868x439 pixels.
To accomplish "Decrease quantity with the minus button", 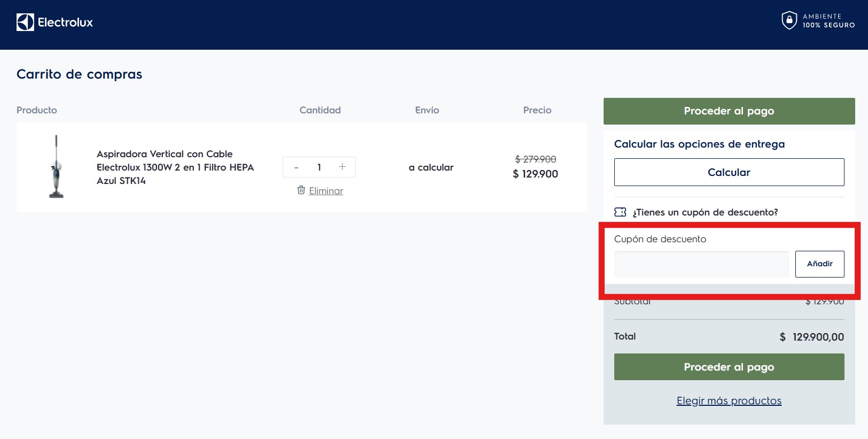I will click(296, 167).
